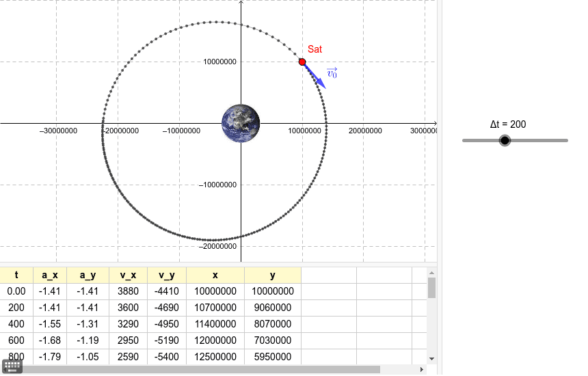Select the a_x column header

(50, 275)
